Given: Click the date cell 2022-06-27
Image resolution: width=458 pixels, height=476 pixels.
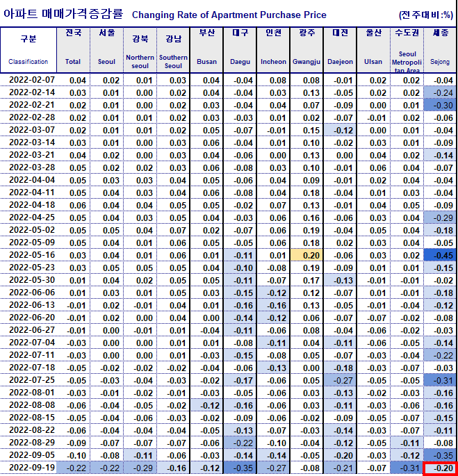Looking at the screenshot, I should click(28, 330).
